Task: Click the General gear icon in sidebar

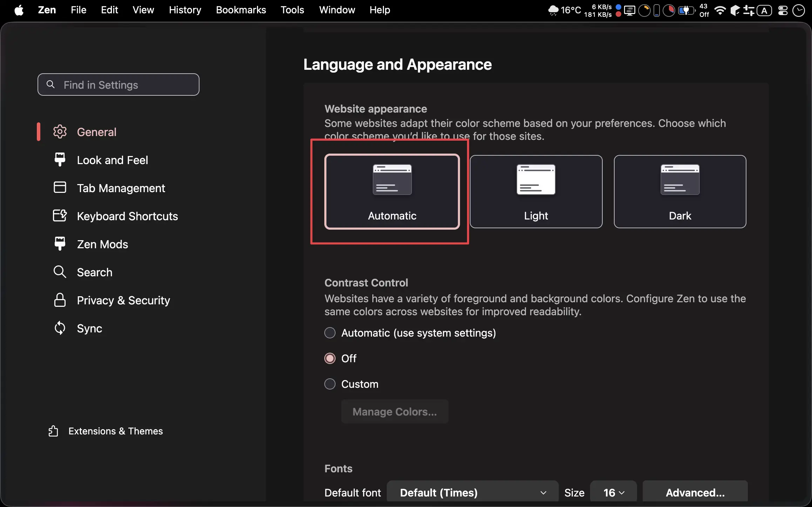Action: point(60,132)
